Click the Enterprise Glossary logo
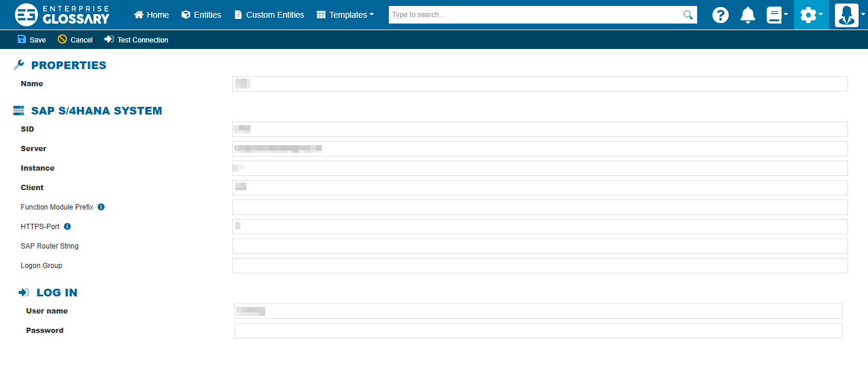Image resolution: width=868 pixels, height=369 pixels. click(x=62, y=15)
